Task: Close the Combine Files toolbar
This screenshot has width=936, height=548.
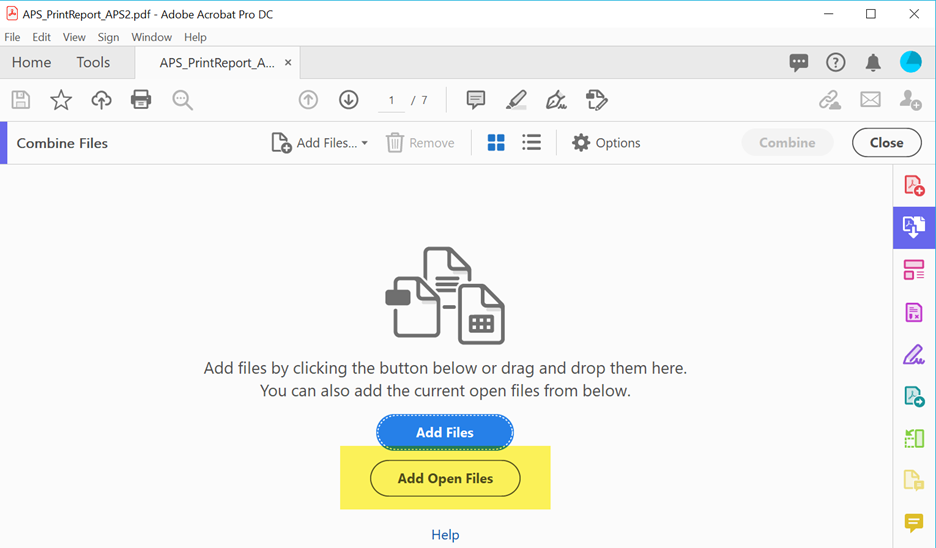Action: point(886,143)
